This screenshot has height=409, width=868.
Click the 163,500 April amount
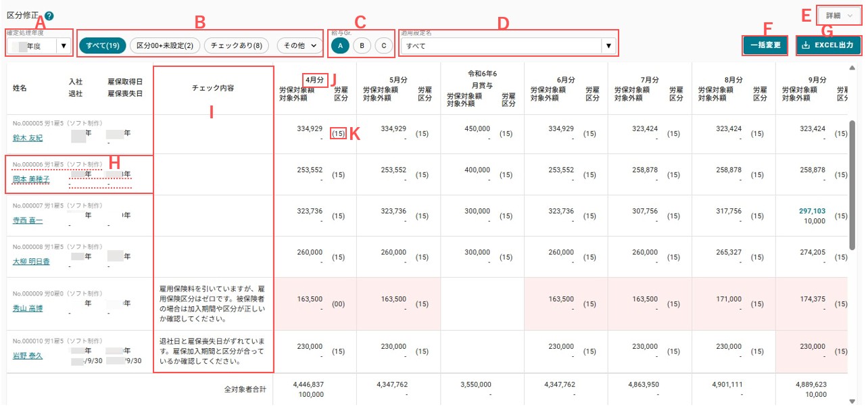pos(310,299)
